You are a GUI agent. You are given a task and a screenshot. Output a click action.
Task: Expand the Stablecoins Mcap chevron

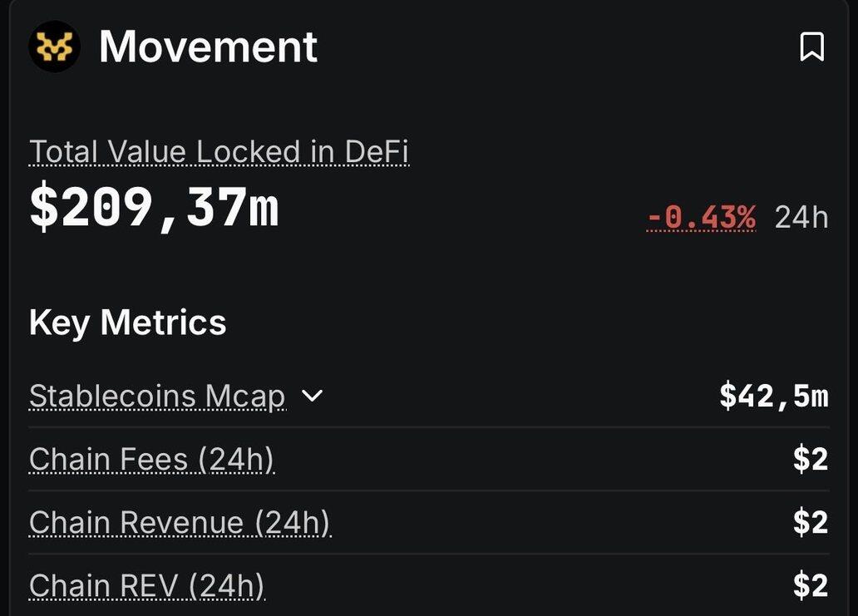tap(312, 396)
